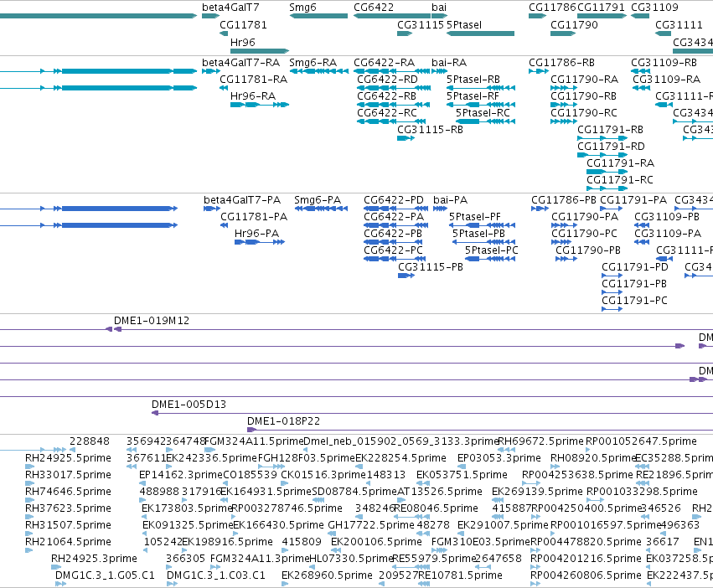Select transcript 5PtaseI-RC

point(483,113)
